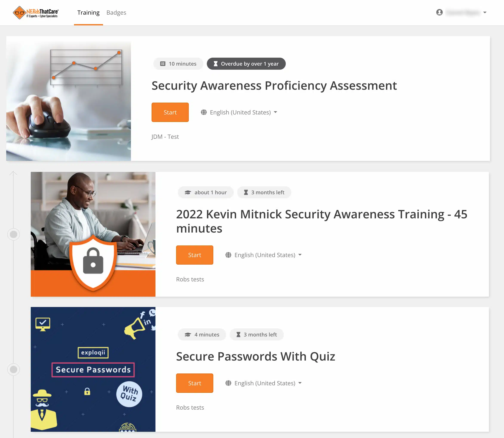Expand language dropdown for Kevin Mitnick training
Screen dimensions: 504x438
[x=300, y=255]
